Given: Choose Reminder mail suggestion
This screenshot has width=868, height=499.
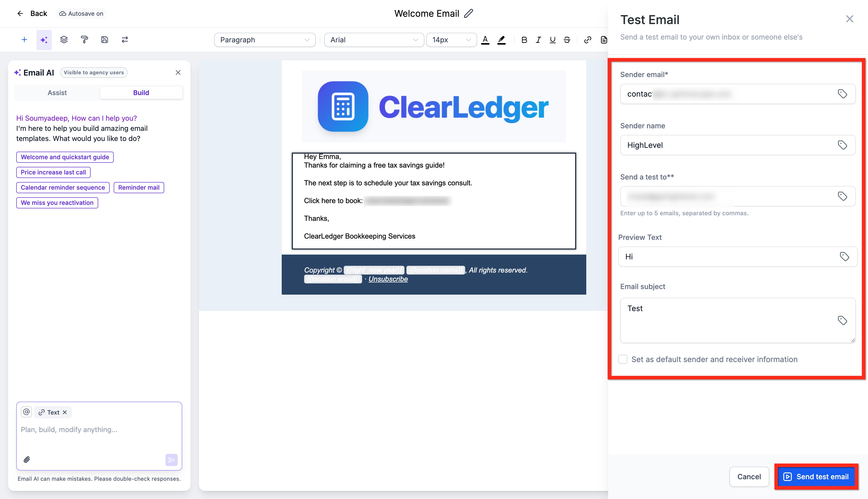Looking at the screenshot, I should point(139,187).
